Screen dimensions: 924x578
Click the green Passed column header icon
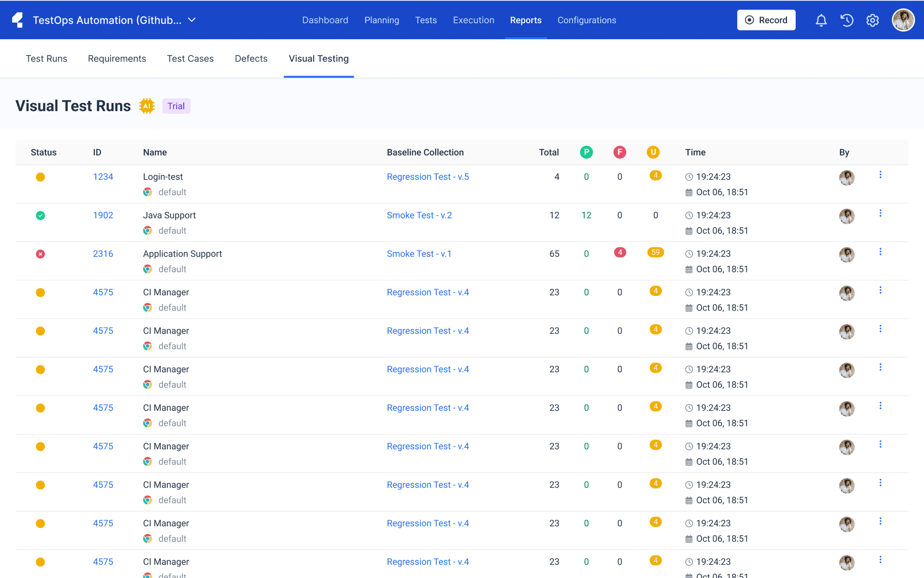pos(586,152)
